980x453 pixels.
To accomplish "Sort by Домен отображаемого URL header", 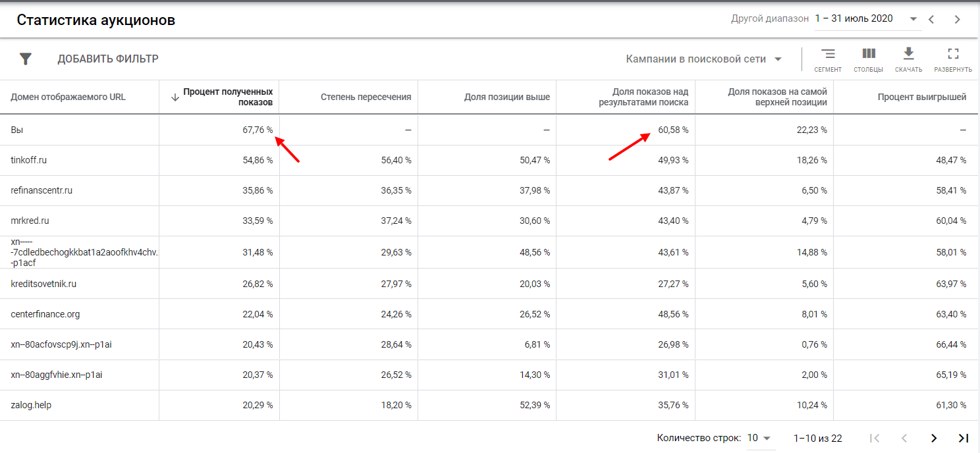I will (68, 97).
